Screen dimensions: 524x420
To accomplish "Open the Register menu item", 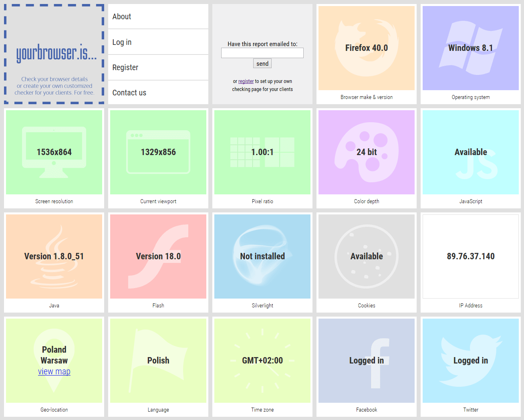I will click(x=158, y=67).
